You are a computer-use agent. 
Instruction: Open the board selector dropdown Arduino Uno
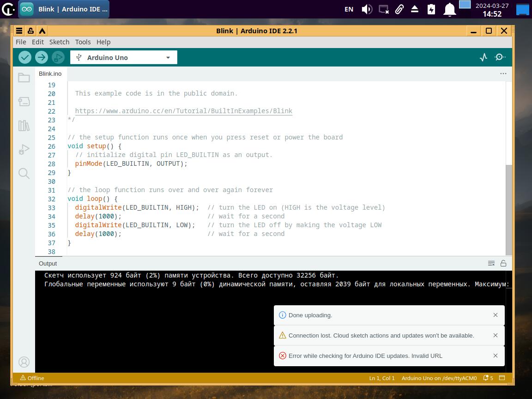coord(123,57)
